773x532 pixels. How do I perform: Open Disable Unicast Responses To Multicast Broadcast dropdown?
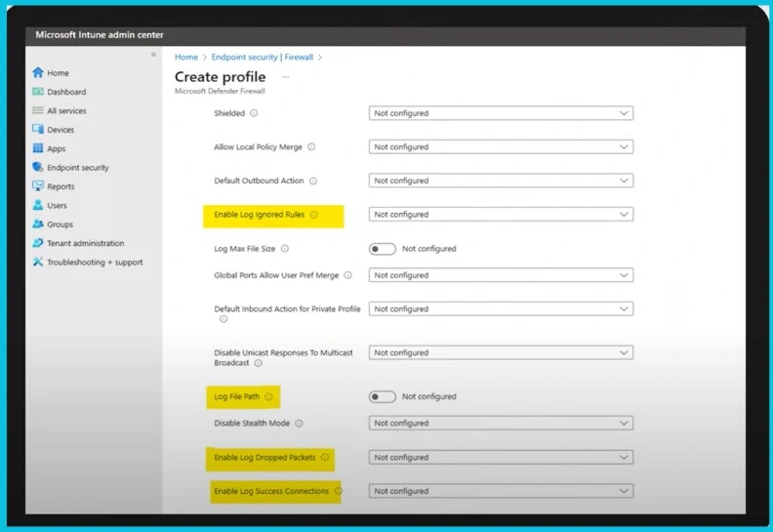pos(501,353)
